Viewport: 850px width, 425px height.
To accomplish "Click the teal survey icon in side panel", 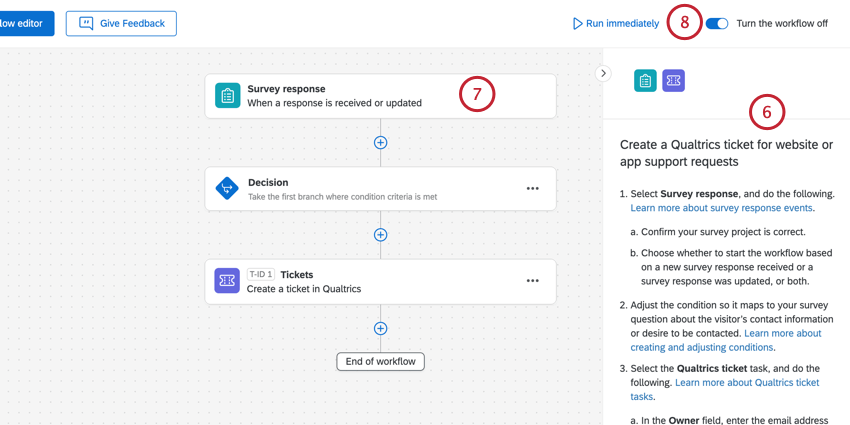I will pyautogui.click(x=645, y=81).
